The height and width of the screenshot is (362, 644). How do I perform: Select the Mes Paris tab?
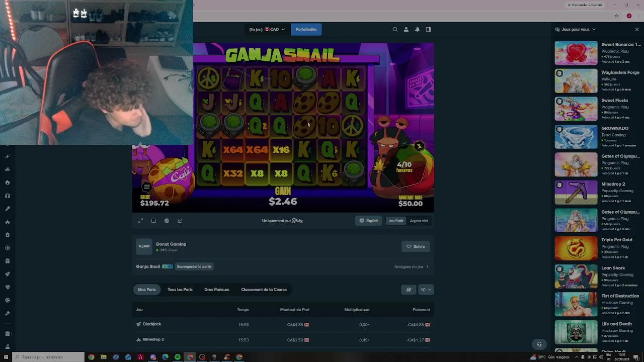(x=147, y=290)
